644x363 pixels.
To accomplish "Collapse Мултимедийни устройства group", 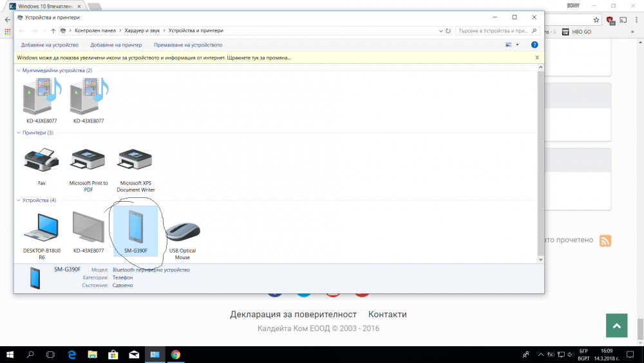I will pos(19,71).
